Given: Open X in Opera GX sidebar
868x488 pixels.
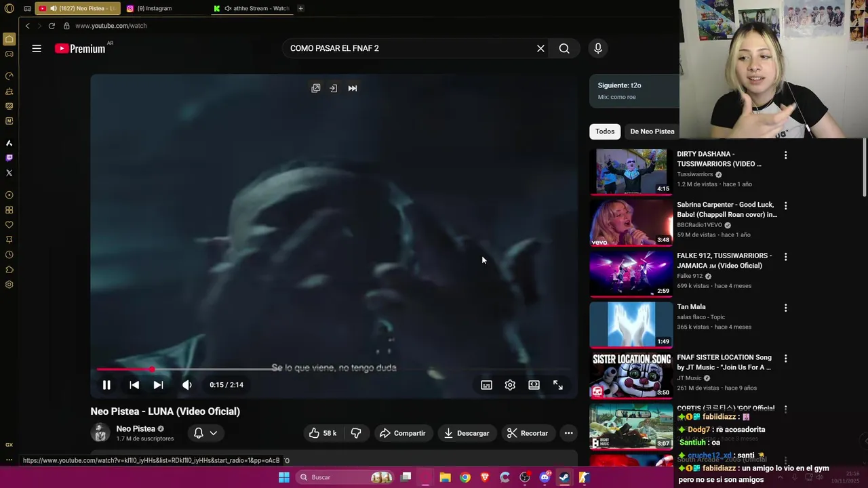Looking at the screenshot, I should point(9,173).
